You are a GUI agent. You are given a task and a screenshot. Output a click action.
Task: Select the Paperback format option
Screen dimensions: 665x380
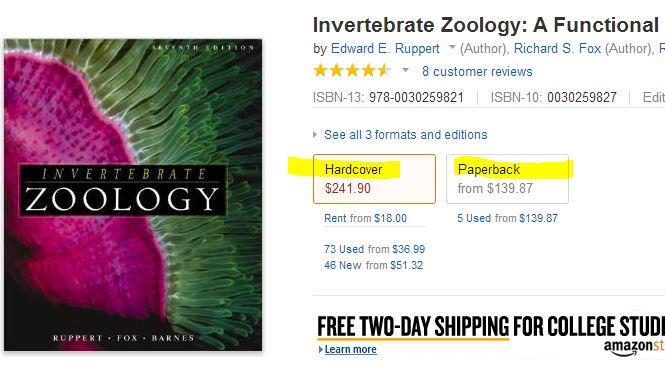[x=507, y=179]
